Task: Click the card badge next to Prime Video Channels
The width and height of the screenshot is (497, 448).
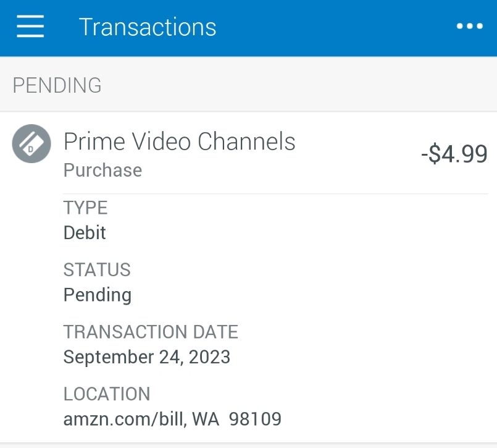Action: [x=31, y=143]
